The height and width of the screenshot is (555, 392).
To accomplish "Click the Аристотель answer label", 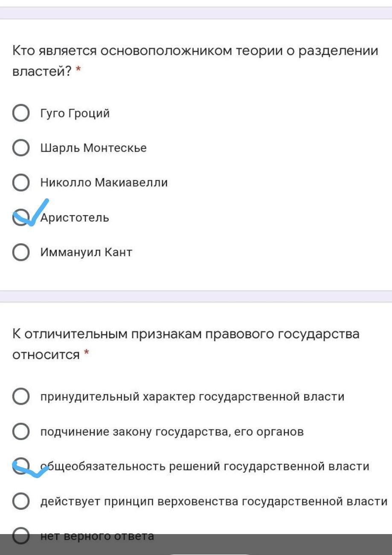I will pos(75,218).
